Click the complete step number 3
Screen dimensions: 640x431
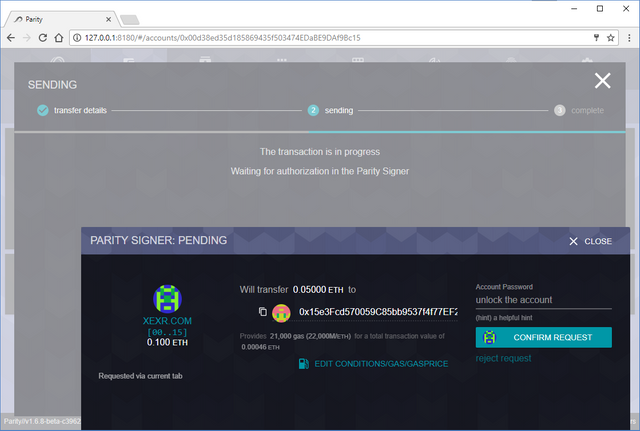(x=560, y=110)
